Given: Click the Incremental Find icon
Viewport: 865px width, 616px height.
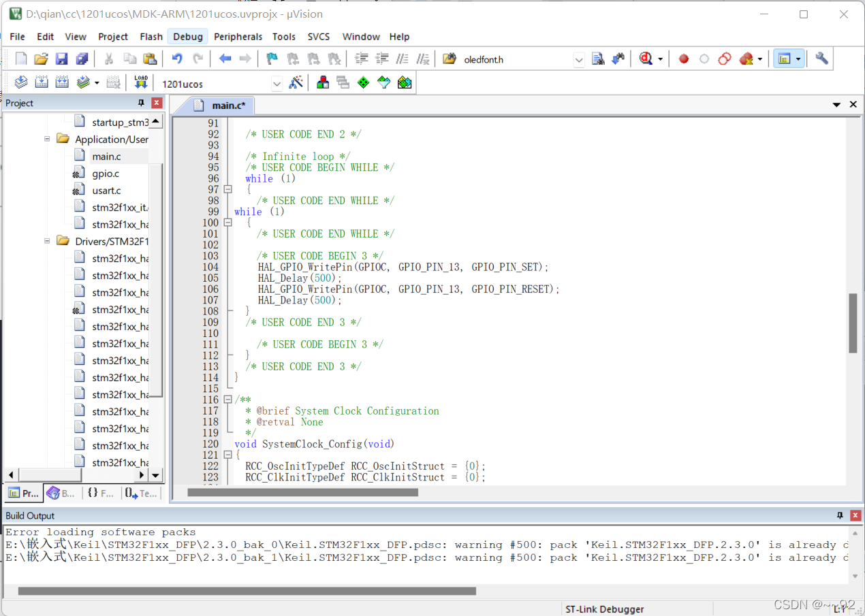Looking at the screenshot, I should (618, 59).
